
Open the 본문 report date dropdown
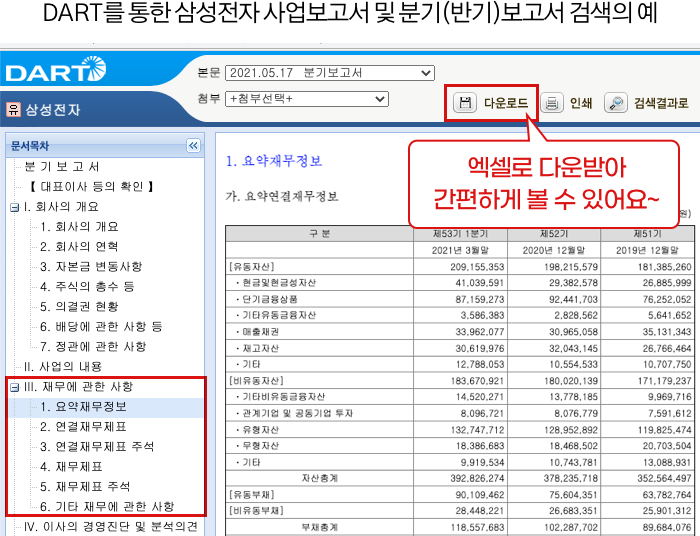329,73
